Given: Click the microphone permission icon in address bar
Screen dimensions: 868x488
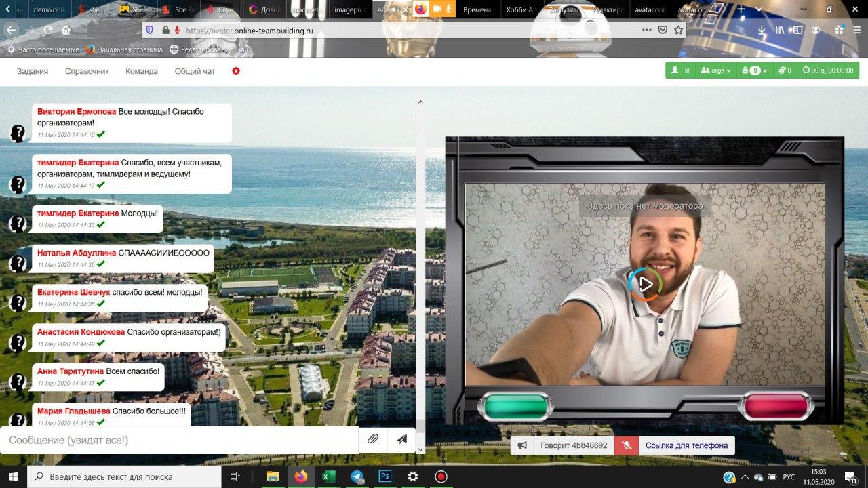Looking at the screenshot, I should coord(177,30).
